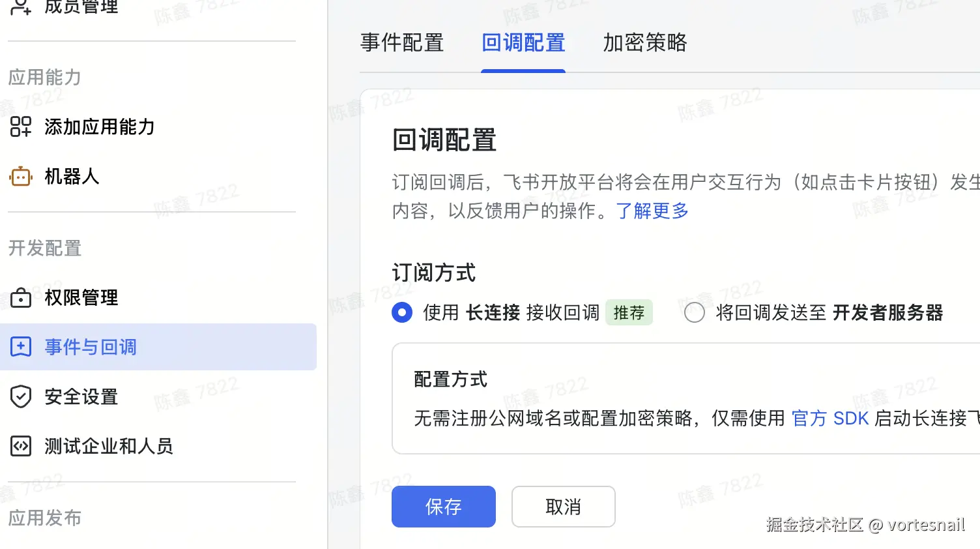The image size is (980, 549).
Task: Open the 机器人 robot icon
Action: point(20,176)
